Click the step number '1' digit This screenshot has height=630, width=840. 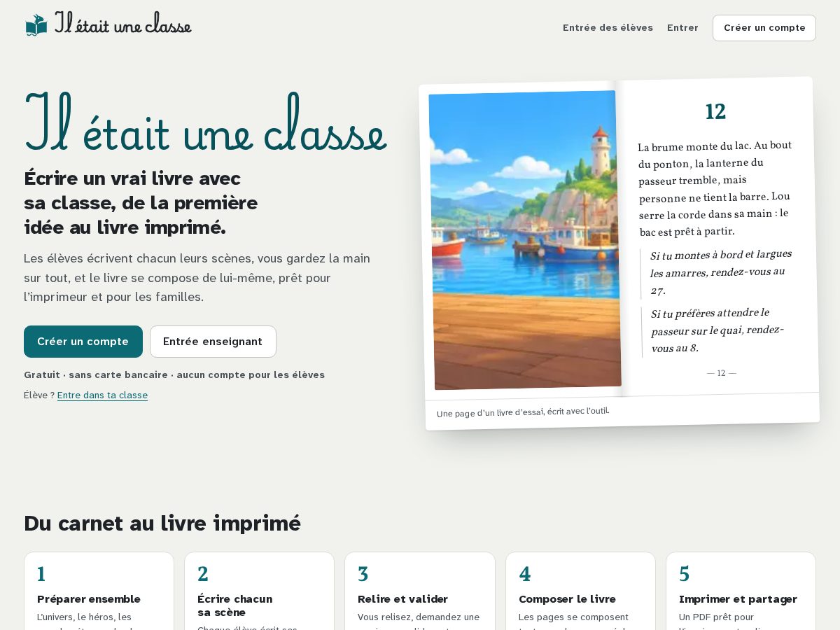pyautogui.click(x=41, y=575)
